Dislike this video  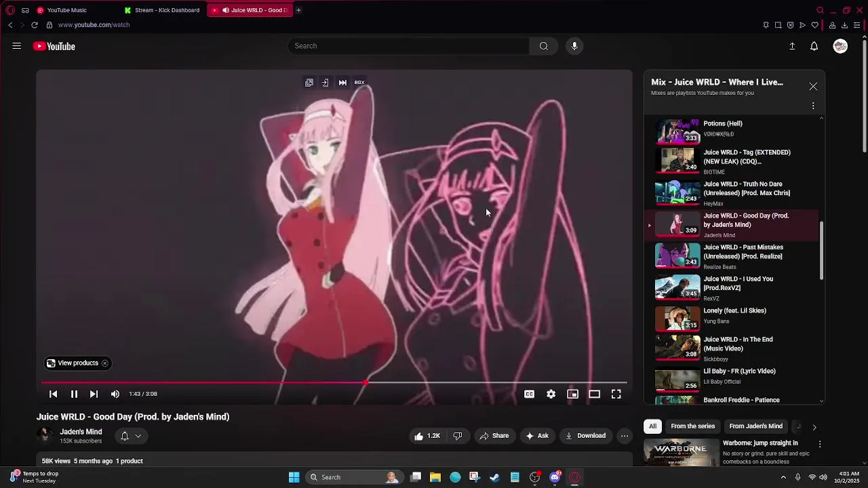pos(457,436)
